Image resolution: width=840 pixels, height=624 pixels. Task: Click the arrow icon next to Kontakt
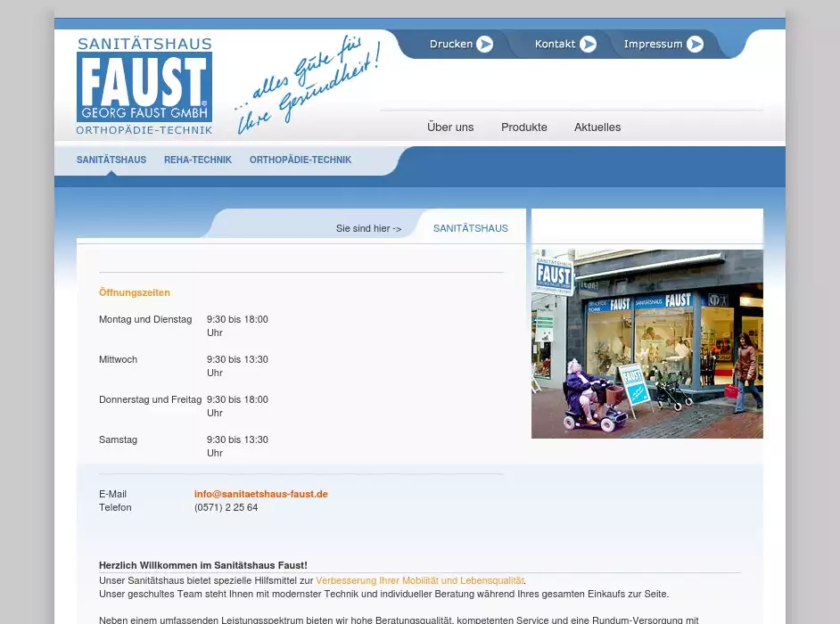click(x=588, y=44)
